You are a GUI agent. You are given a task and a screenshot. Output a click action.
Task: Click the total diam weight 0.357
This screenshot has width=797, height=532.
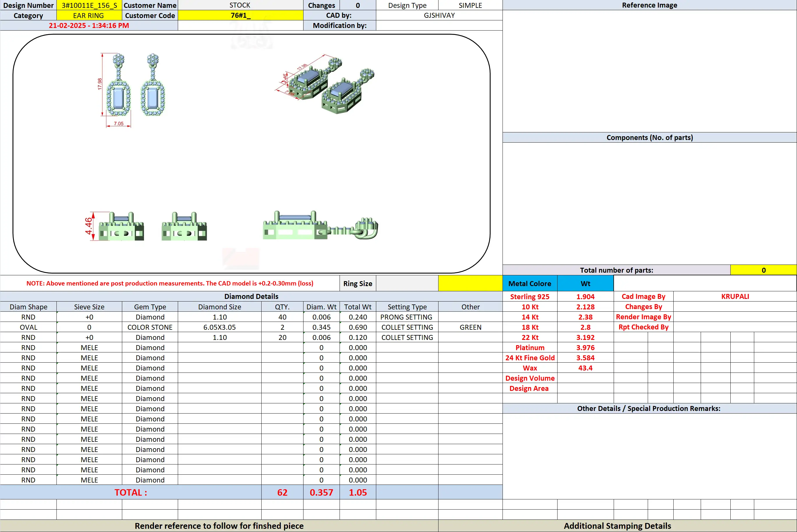pyautogui.click(x=321, y=492)
